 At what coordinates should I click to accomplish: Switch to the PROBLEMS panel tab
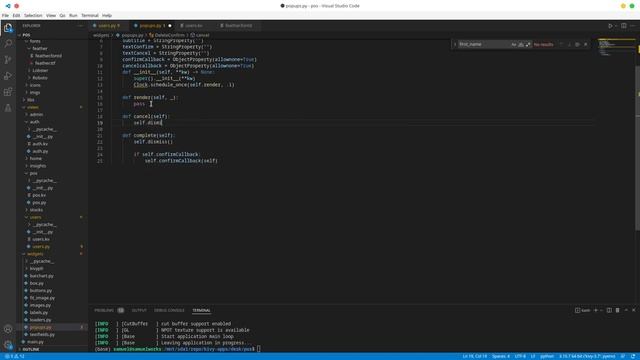tap(109, 310)
